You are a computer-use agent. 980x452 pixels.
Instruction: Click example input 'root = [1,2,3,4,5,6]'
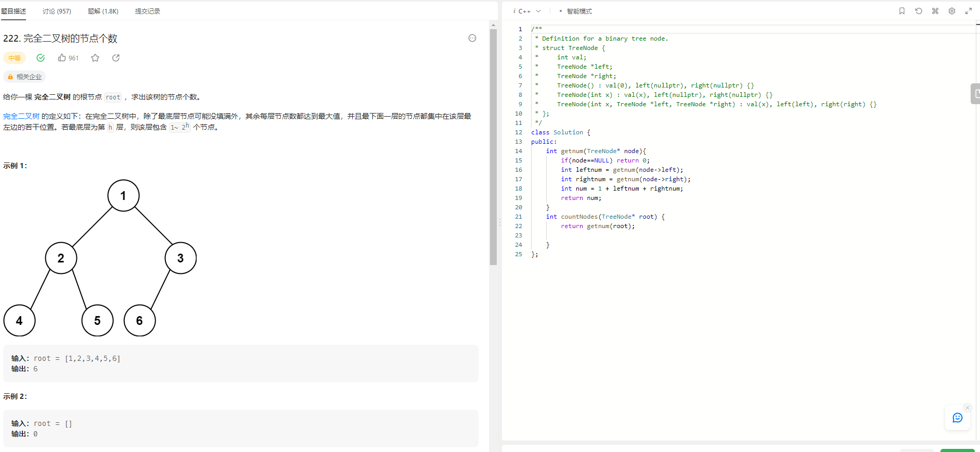tap(77, 358)
